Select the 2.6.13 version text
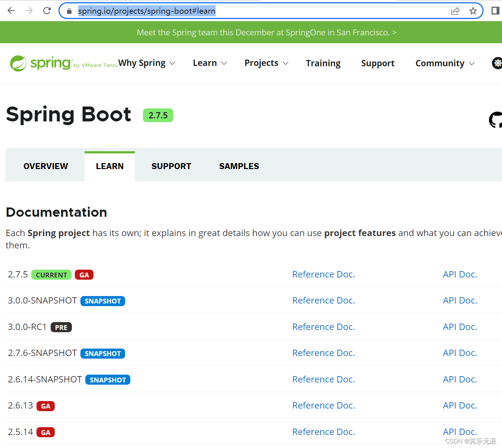 pos(20,406)
